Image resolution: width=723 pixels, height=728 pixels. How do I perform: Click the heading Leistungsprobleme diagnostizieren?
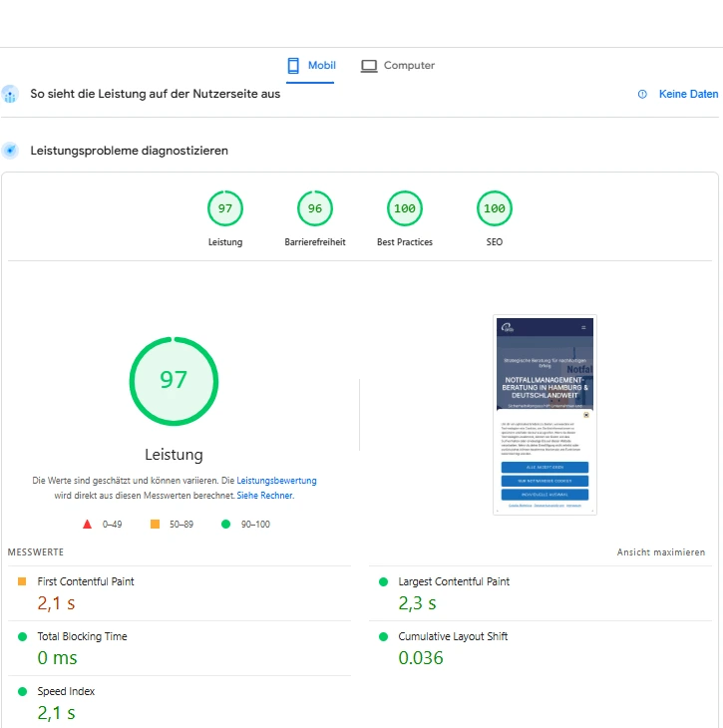[129, 151]
